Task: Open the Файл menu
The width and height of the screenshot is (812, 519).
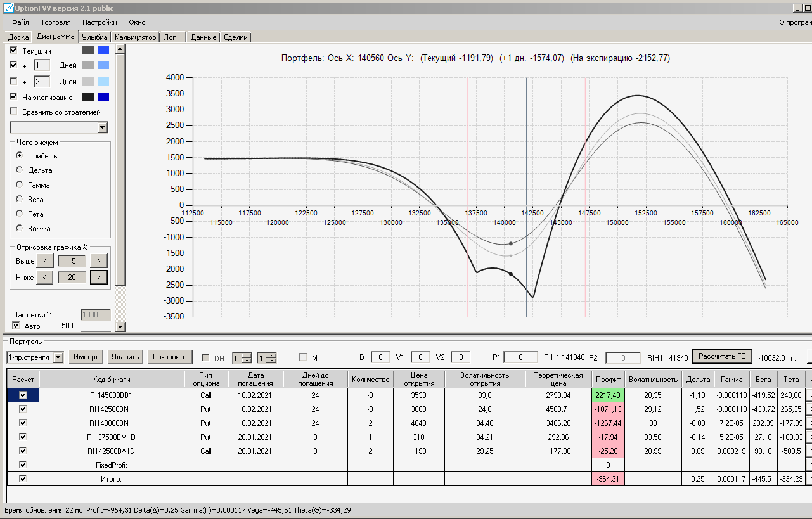Action: (20, 22)
